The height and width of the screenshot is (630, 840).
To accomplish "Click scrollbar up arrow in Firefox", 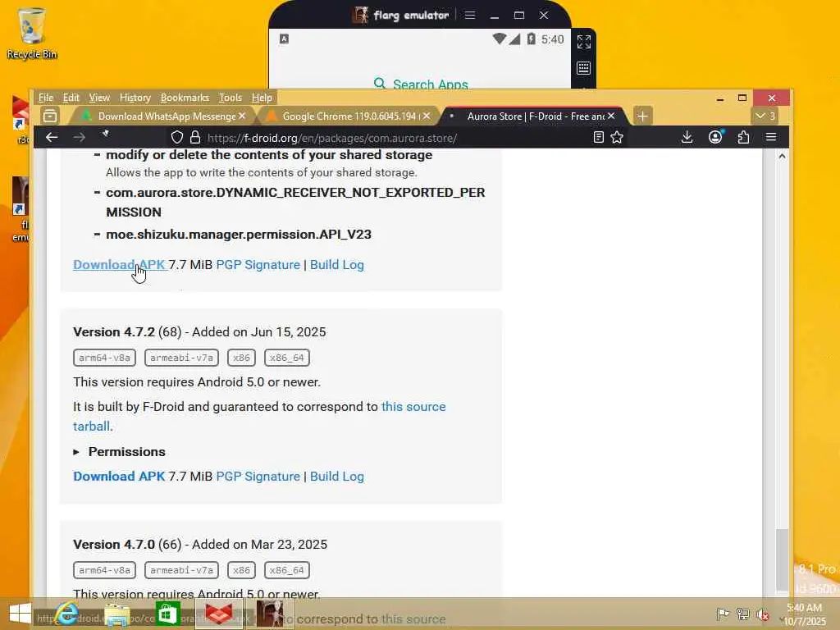I will (782, 156).
